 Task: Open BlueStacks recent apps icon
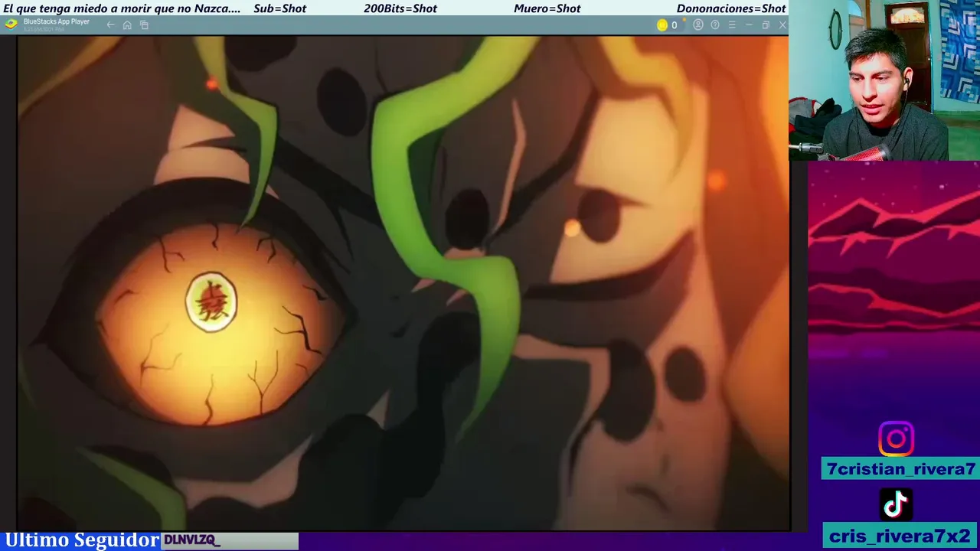pyautogui.click(x=144, y=25)
